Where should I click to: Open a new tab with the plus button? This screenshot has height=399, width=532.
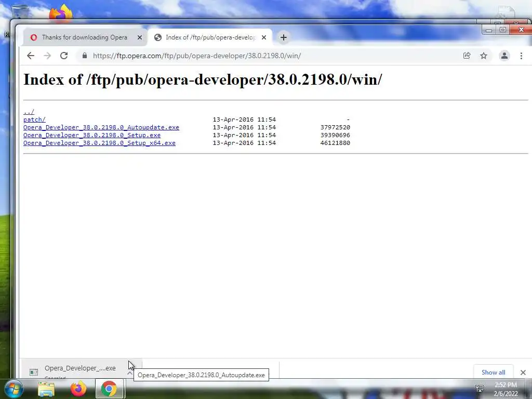point(284,37)
